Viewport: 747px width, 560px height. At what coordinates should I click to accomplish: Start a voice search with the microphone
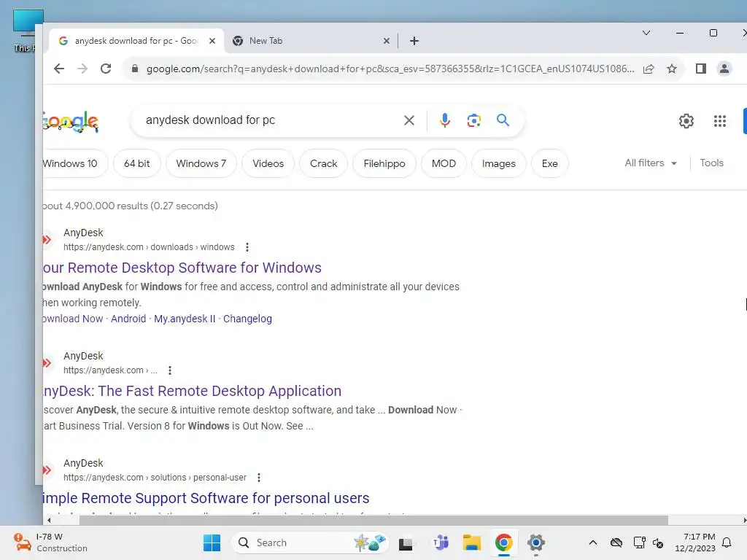pyautogui.click(x=444, y=120)
